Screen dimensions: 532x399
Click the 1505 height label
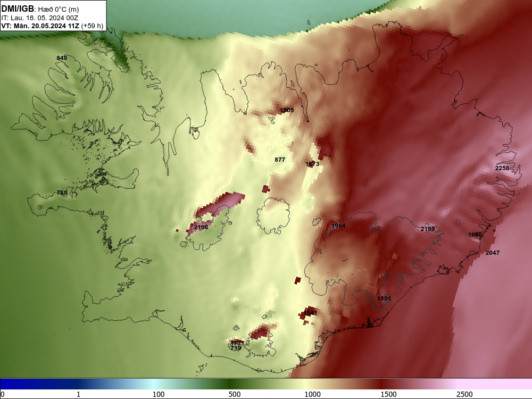[x=287, y=110]
